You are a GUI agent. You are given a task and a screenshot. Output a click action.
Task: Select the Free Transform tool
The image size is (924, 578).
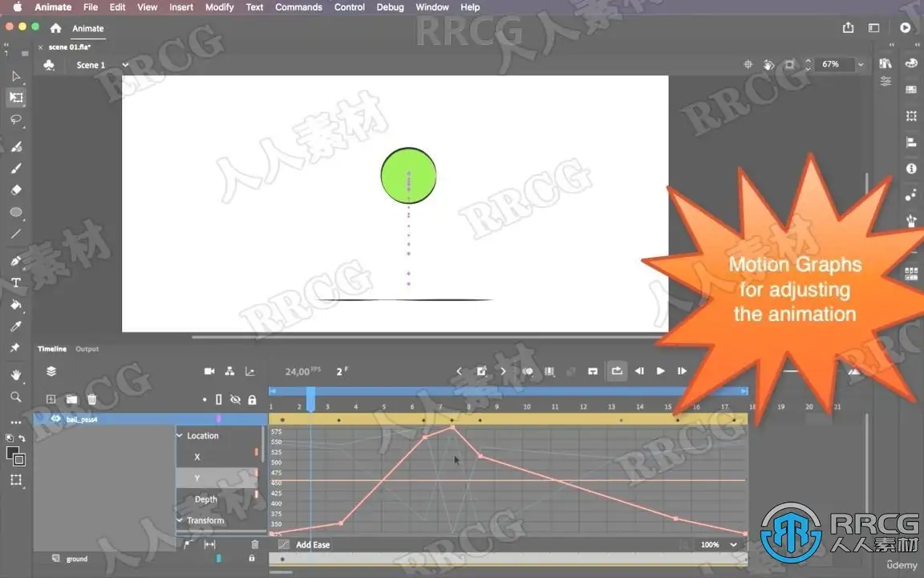[16, 97]
